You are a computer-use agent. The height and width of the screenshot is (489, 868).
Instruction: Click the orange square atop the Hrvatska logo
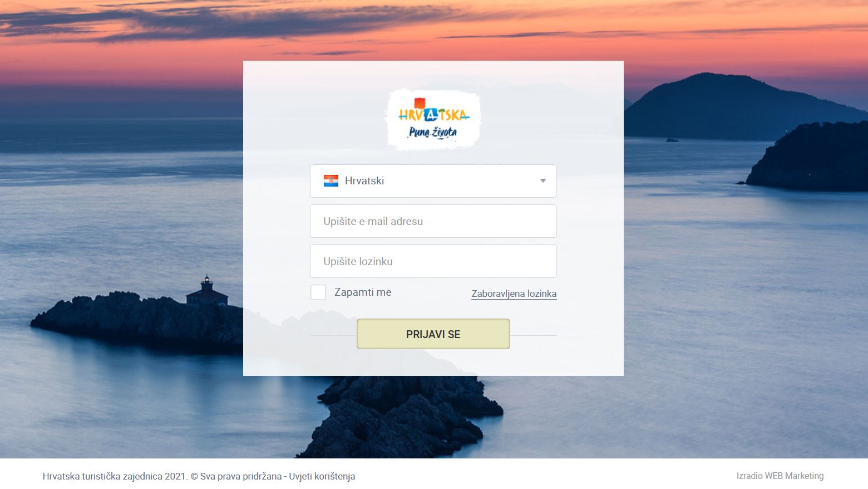point(420,103)
